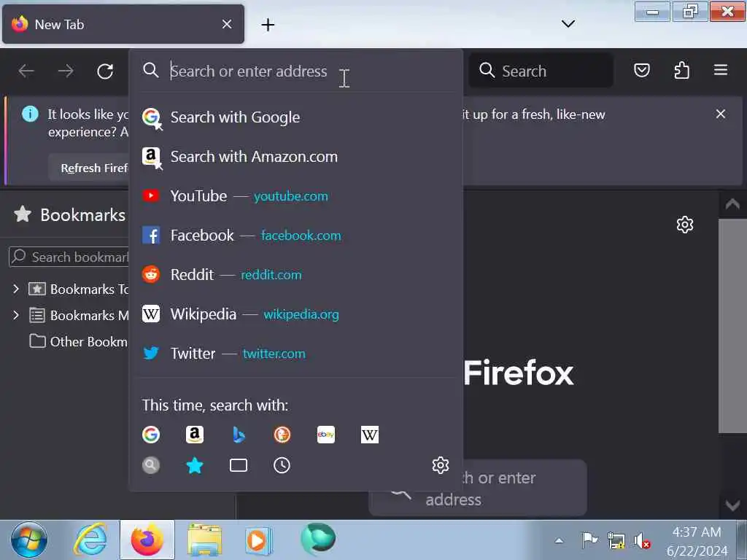This screenshot has height=560, width=747.
Task: Search history using the clock icon
Action: click(x=282, y=465)
